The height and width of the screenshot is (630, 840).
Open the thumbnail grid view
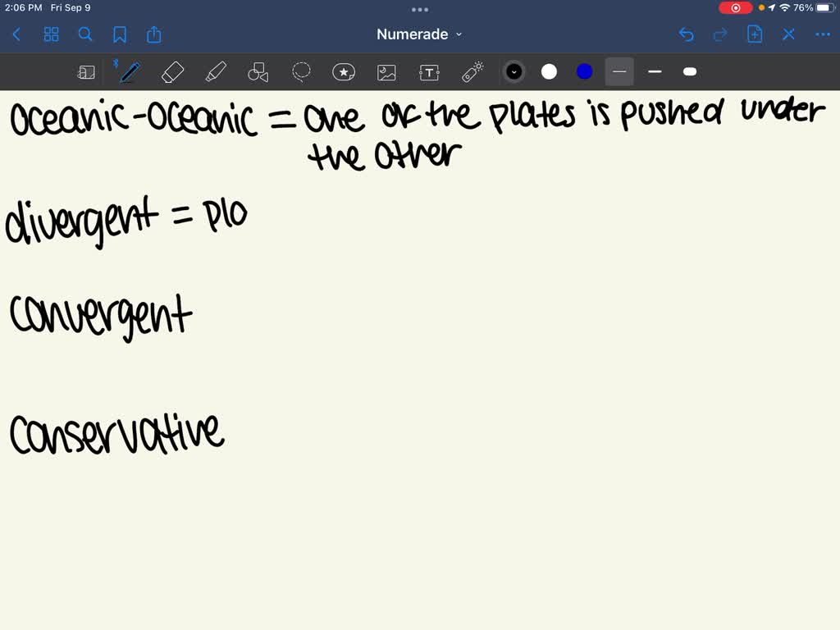click(x=52, y=34)
